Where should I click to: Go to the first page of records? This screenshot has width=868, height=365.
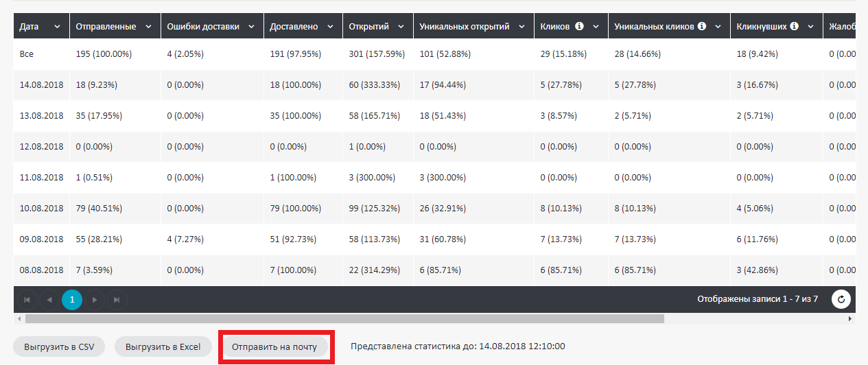coord(27,299)
